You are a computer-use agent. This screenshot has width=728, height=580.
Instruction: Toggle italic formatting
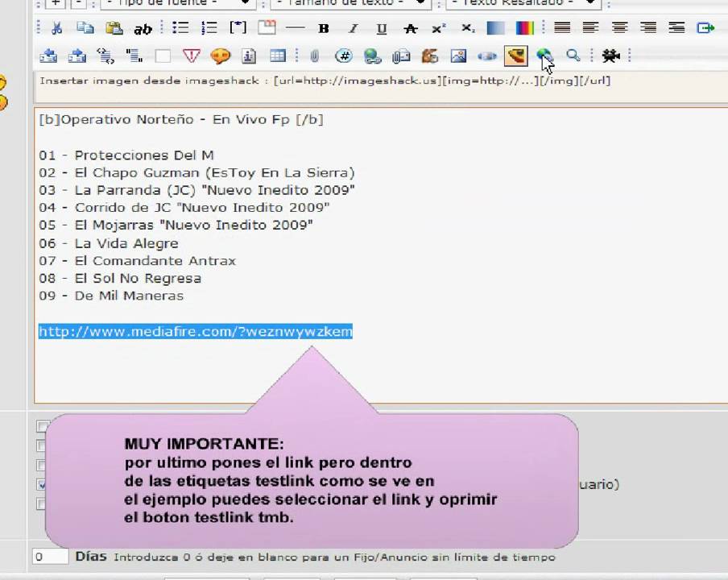pyautogui.click(x=353, y=29)
